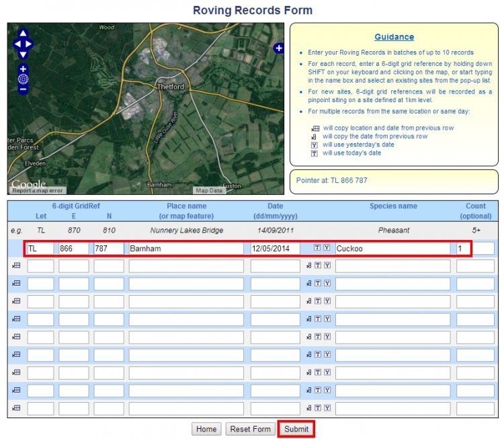Pan the map left with arrow control
This screenshot has height=439, width=504.
pos(17,44)
